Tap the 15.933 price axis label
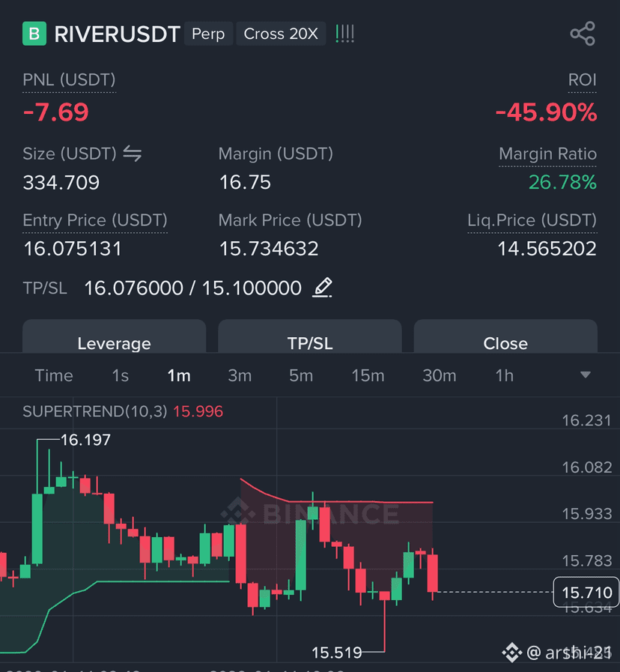The width and height of the screenshot is (620, 672). (586, 513)
